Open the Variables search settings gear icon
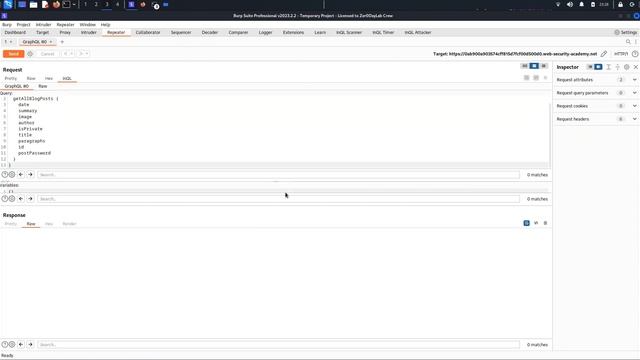The width and height of the screenshot is (640, 360). (x=12, y=199)
